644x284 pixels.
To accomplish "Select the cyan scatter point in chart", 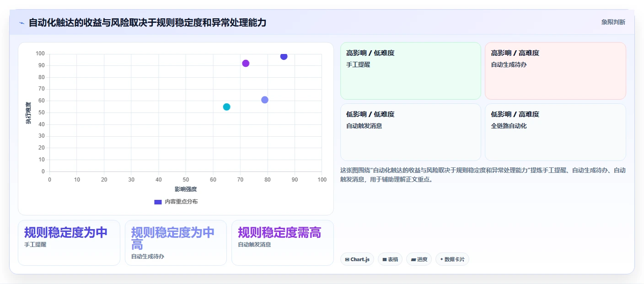I will (226, 107).
